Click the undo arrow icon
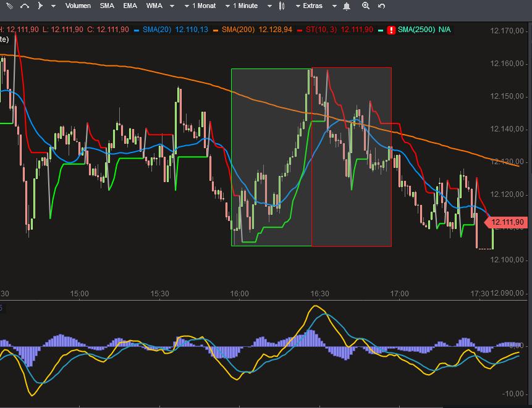Screen dimensions: 532x408 pyautogui.click(x=382, y=6)
